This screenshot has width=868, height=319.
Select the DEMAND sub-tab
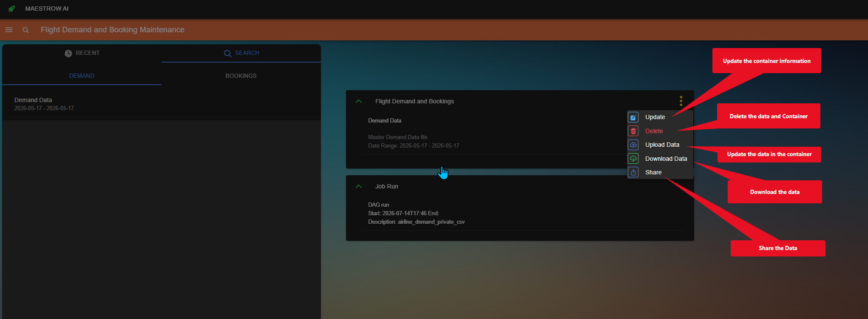point(82,76)
